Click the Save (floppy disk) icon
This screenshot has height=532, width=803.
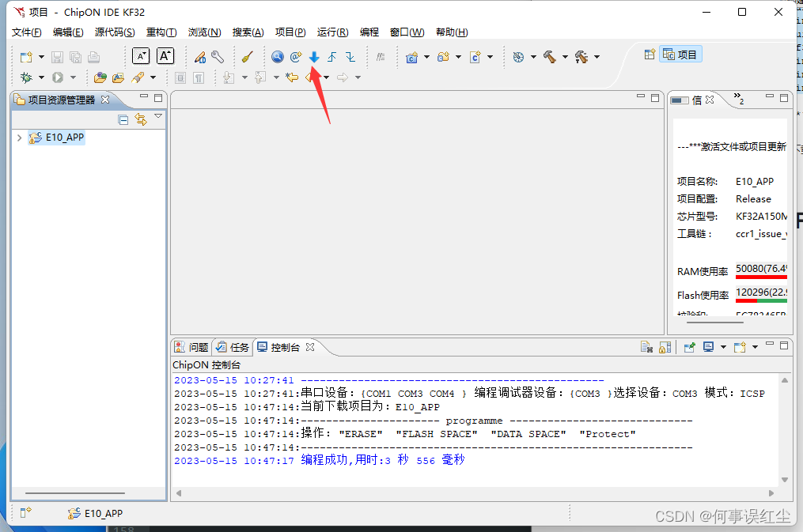[x=57, y=57]
